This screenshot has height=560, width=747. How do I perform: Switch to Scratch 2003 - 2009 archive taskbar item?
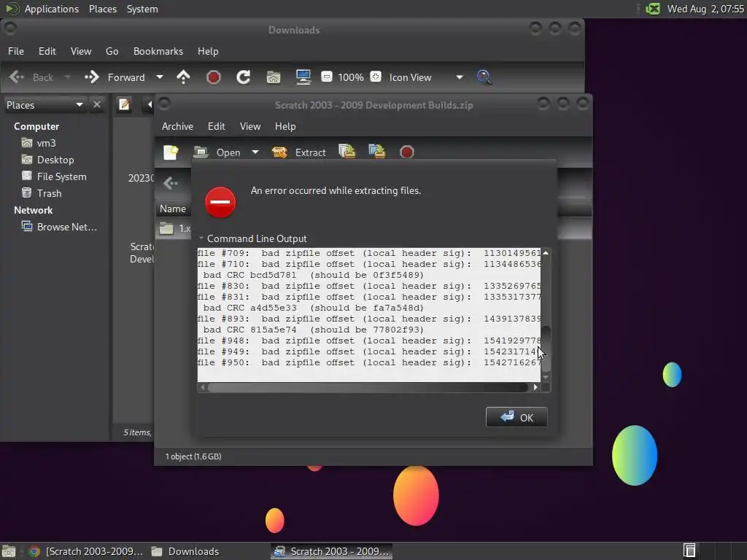(332, 551)
